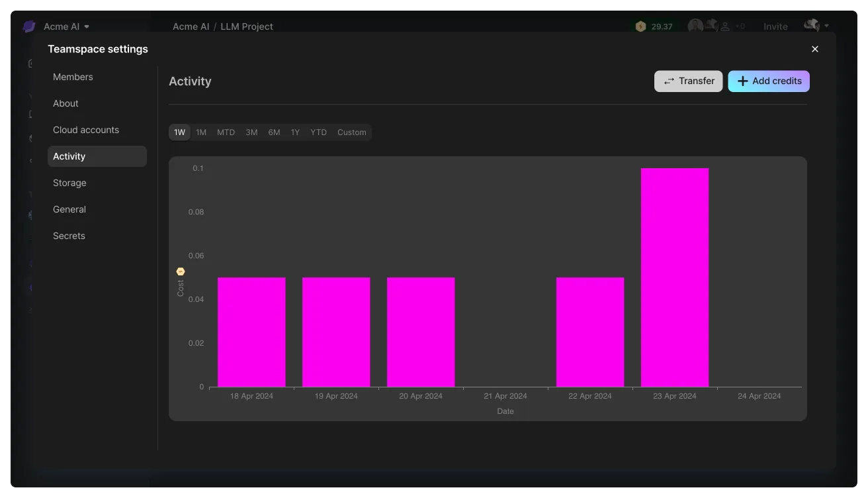
Task: Click the 19 Apr 2024 cost bar
Action: [x=336, y=332]
